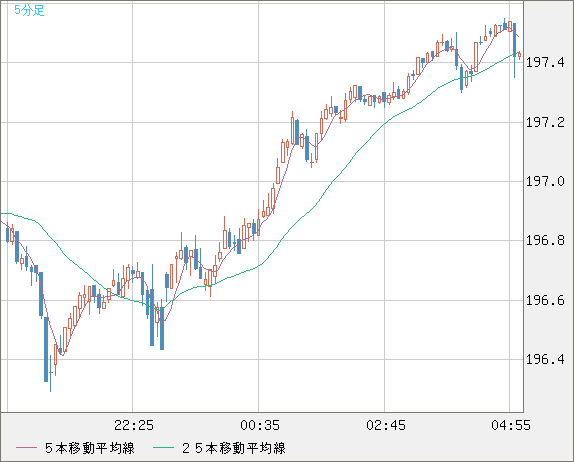This screenshot has height=462, width=574.
Task: Select the 197.4 price axis label
Action: (x=545, y=63)
